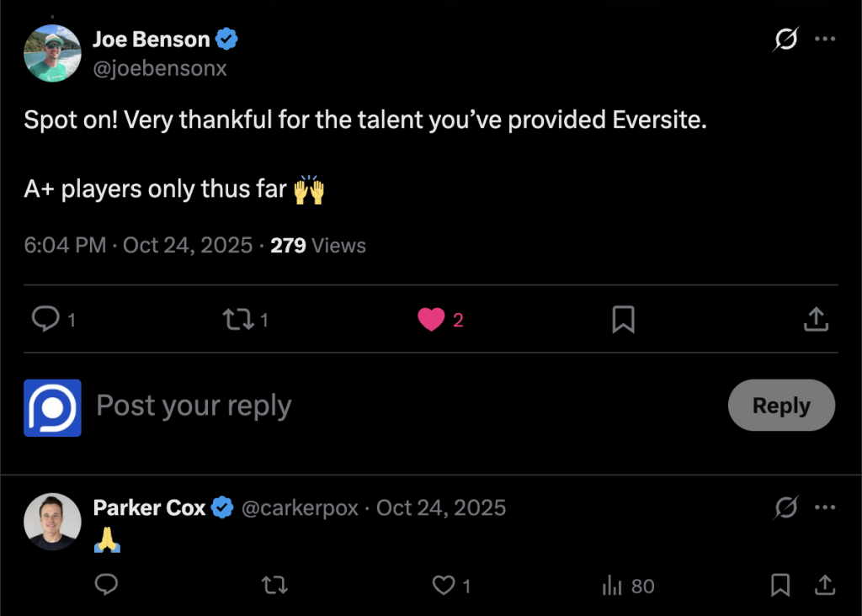Click the reply bubble icon on main post
Screen dimensions: 862x616
[x=45, y=319]
